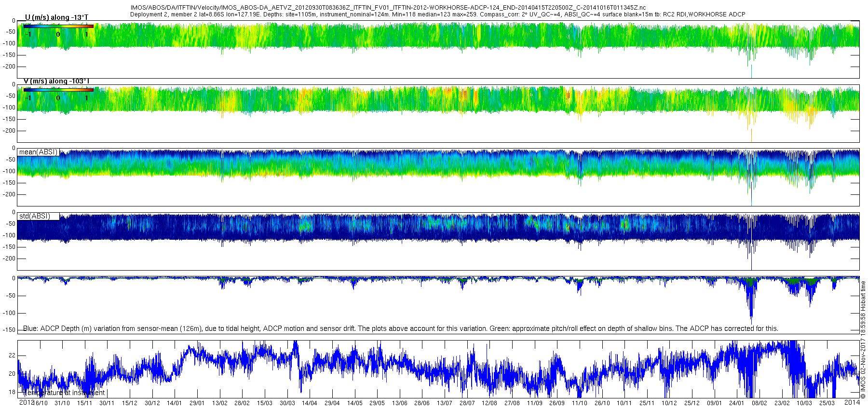This screenshot has width=868, height=410.
Task: Click the '13/02' date tick
Action: tap(220, 403)
